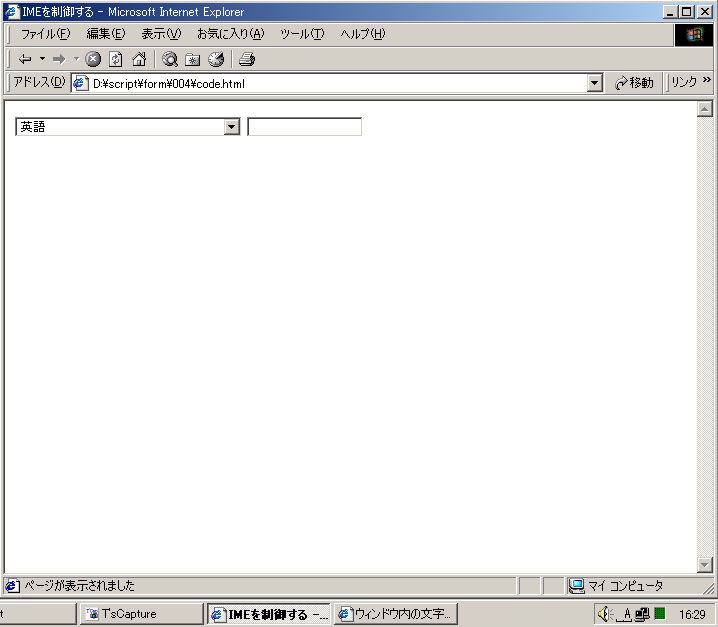Open the ツール(T) menu
This screenshot has width=718, height=627.
tap(302, 34)
